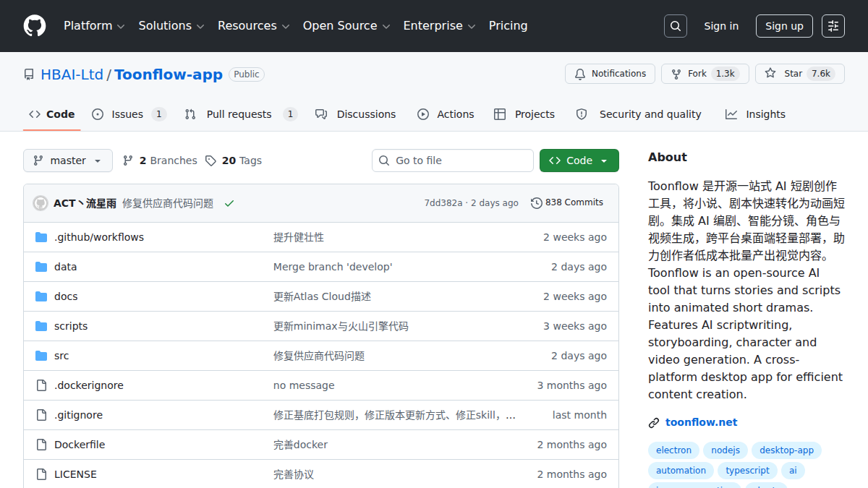Open the Insights tab
The image size is (868, 488).
coord(755,114)
